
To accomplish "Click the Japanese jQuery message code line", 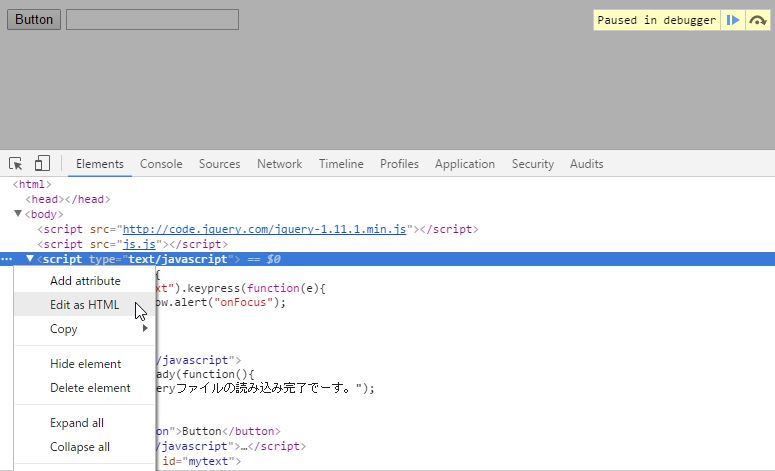I will pos(265,388).
